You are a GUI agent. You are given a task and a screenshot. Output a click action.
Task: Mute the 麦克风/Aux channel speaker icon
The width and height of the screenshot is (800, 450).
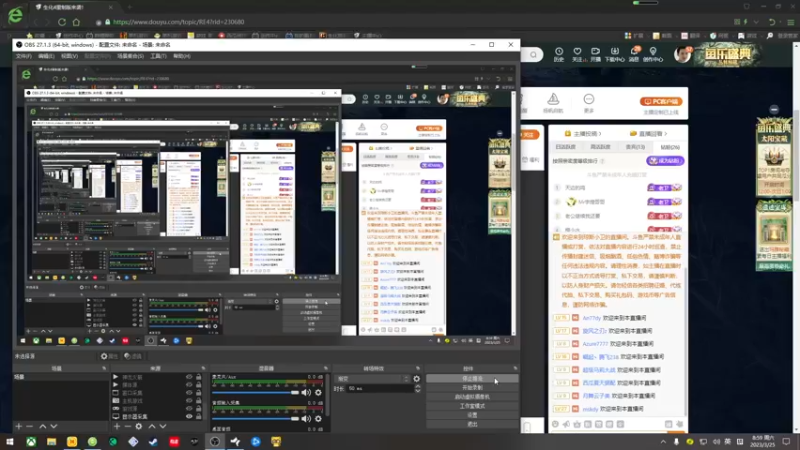point(306,392)
